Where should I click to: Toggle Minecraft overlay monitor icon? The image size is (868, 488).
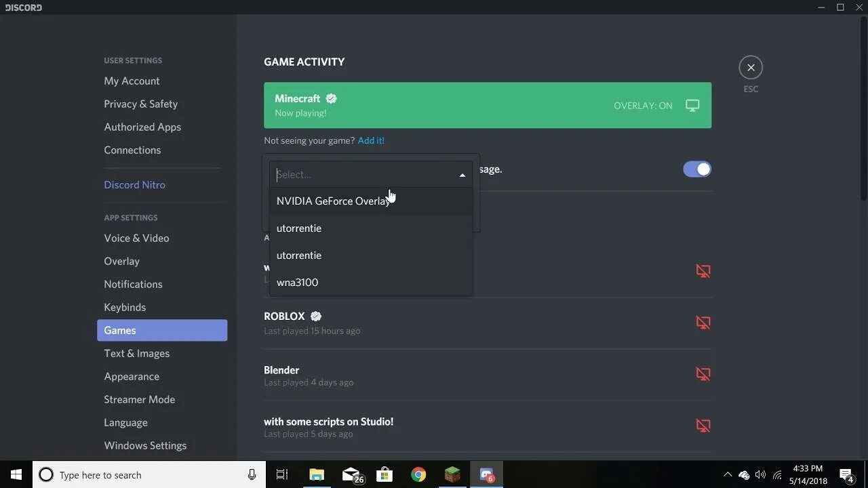[x=692, y=106]
